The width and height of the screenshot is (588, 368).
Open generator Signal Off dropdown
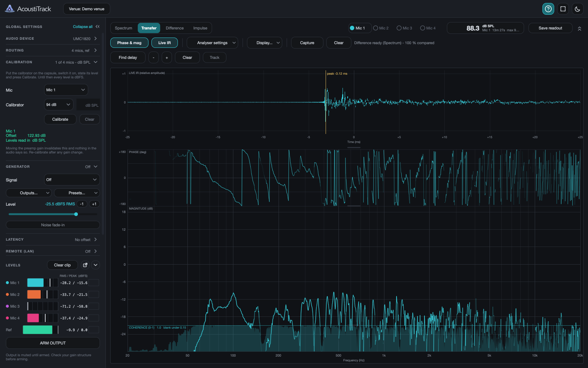72,180
